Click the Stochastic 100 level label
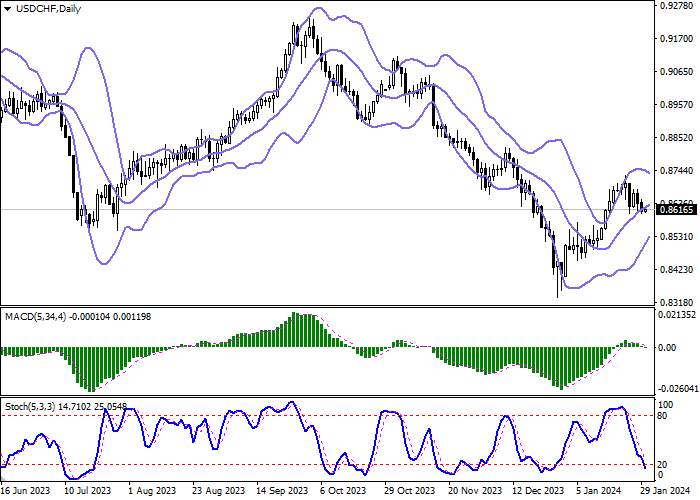The image size is (700, 500). [666, 404]
